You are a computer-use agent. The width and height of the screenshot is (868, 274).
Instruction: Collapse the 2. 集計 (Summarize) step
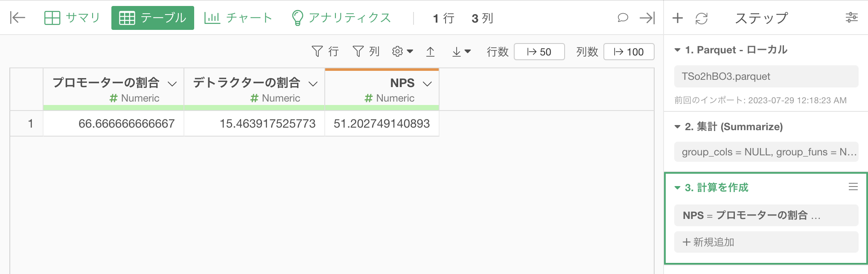point(677,127)
